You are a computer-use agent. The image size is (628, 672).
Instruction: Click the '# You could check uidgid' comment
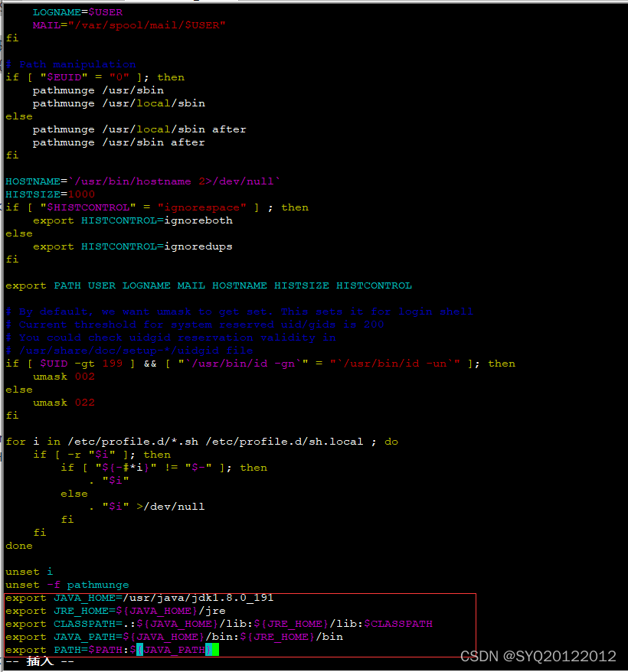point(171,338)
